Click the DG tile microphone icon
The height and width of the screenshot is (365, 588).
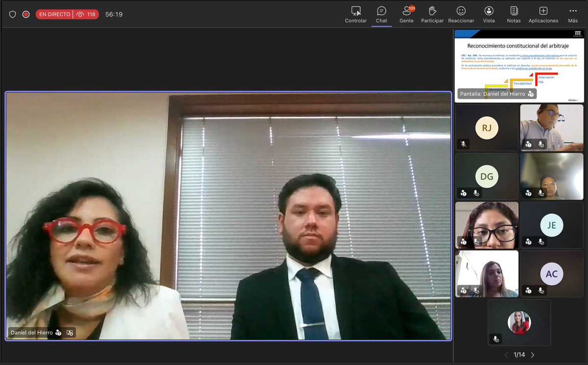[x=476, y=193]
